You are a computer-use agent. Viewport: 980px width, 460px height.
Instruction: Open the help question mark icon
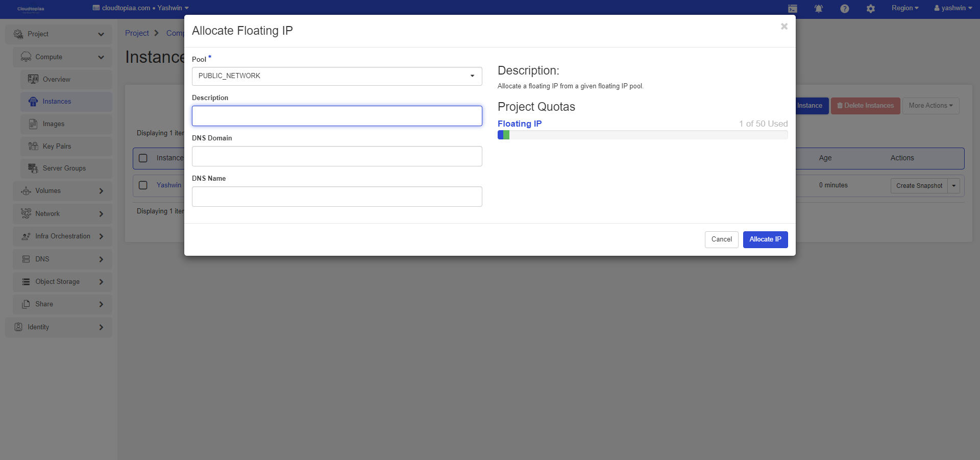844,9
